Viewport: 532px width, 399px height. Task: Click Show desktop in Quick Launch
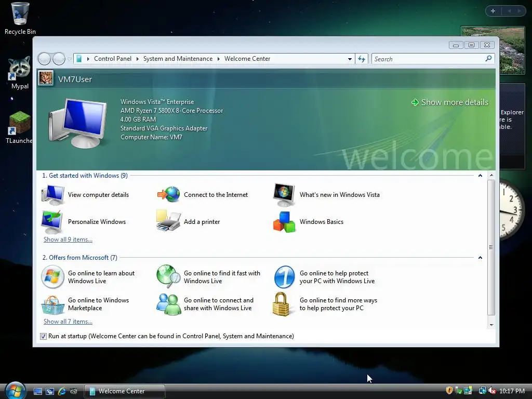[x=37, y=391]
